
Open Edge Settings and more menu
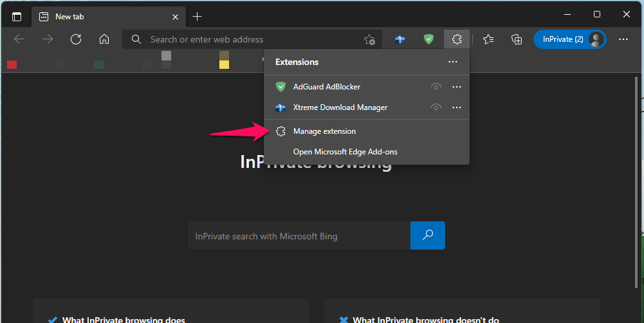(623, 39)
